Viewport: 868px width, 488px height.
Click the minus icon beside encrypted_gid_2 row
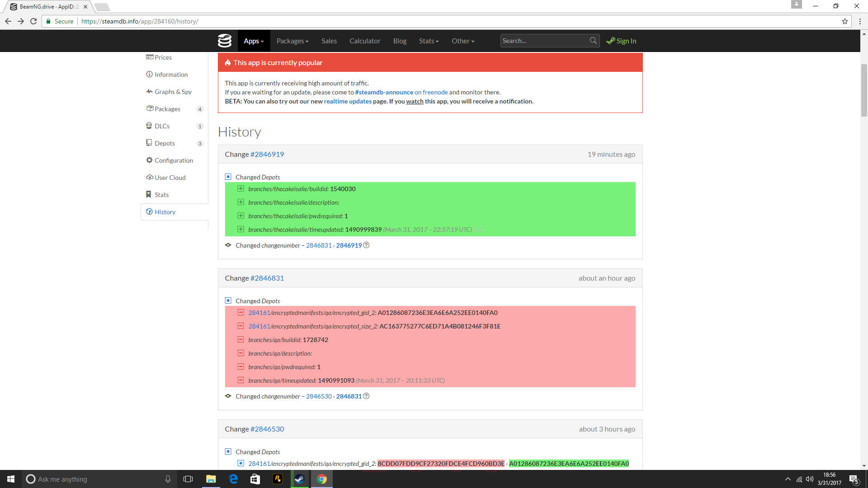241,313
